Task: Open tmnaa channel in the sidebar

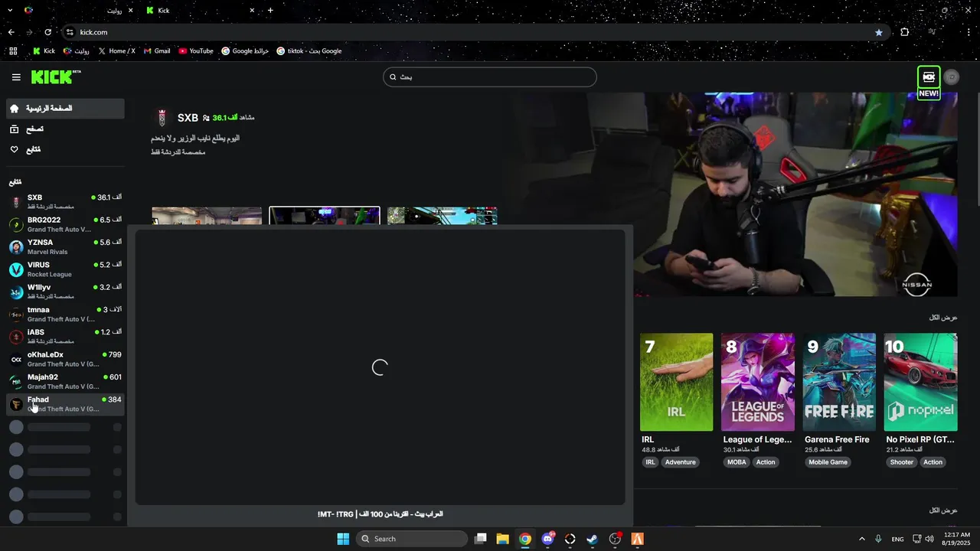Action: [65, 315]
